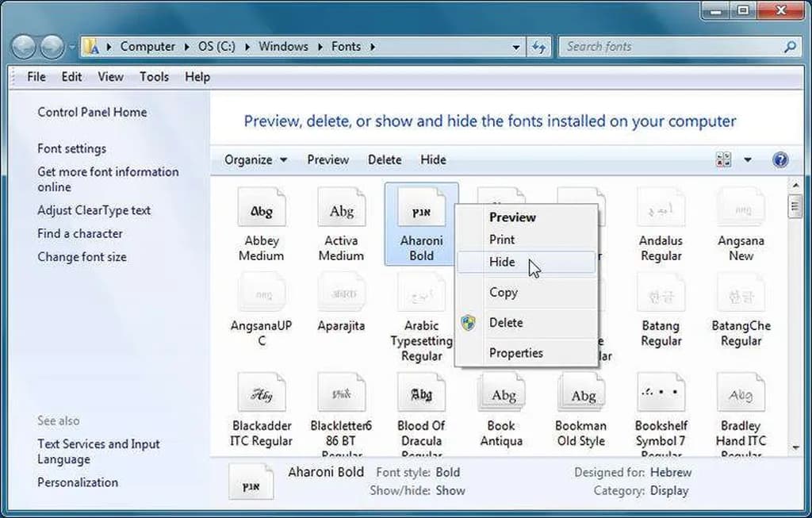Click the Preview toolbar button

(x=327, y=160)
